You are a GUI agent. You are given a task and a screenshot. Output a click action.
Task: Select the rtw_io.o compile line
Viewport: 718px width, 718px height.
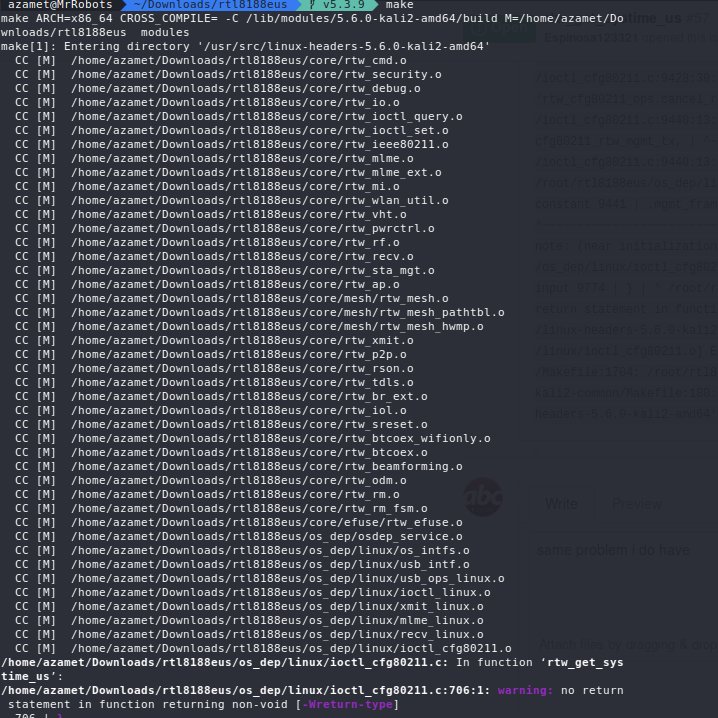click(x=207, y=103)
